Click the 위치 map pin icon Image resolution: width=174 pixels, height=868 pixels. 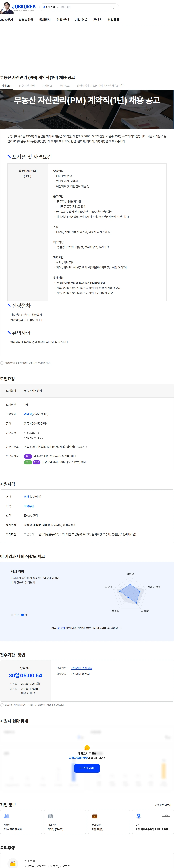point(139,816)
